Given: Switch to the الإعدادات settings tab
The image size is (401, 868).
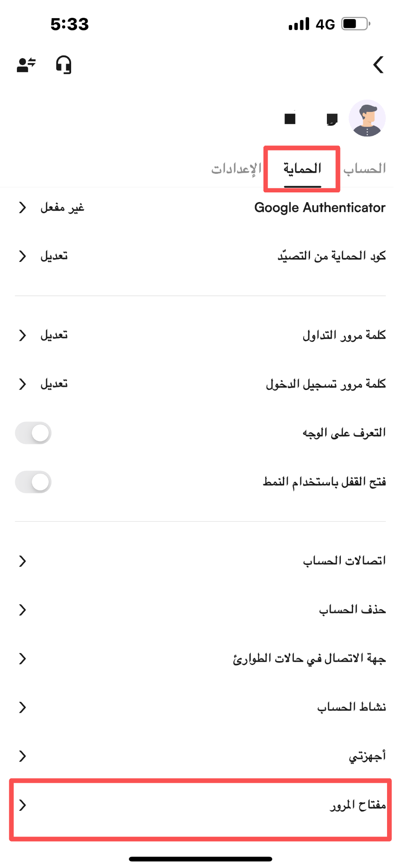Looking at the screenshot, I should pyautogui.click(x=236, y=169).
